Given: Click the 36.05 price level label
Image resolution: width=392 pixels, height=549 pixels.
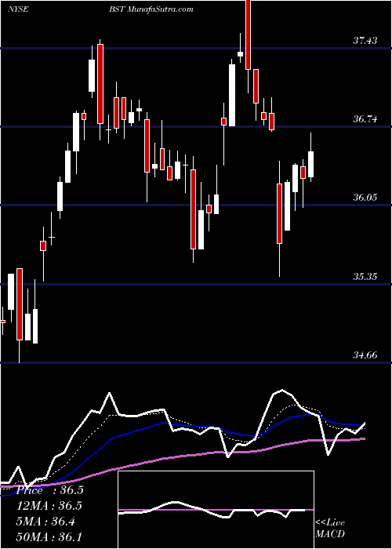Looking at the screenshot, I should (365, 198).
